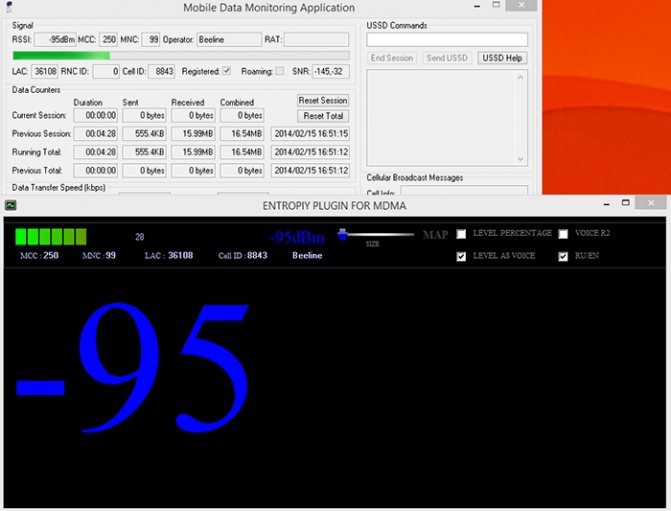This screenshot has width=671, height=511.
Task: Click the MCC field showing 250
Action: coord(109,39)
